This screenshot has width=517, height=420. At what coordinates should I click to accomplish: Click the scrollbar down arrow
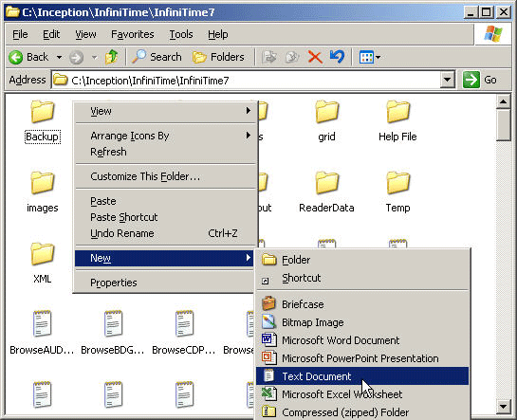(x=503, y=407)
